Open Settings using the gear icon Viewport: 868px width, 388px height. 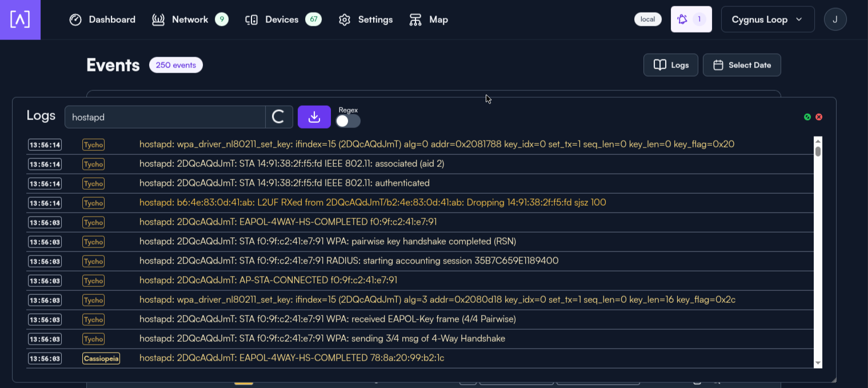click(345, 19)
